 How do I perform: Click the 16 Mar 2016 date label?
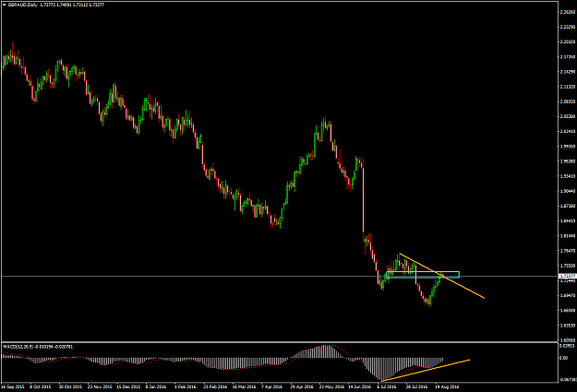click(x=244, y=386)
